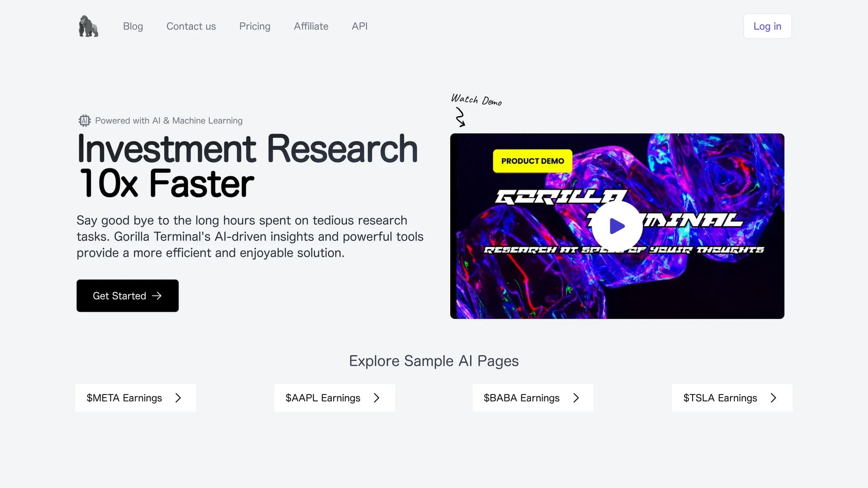Click the Log in button
The width and height of the screenshot is (868, 488).
pyautogui.click(x=767, y=26)
